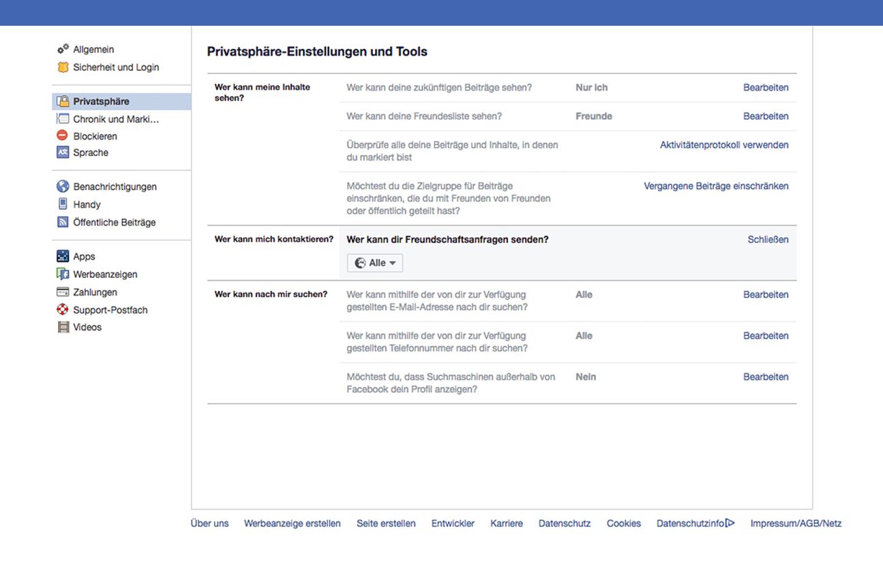Click the Werbeanzeigen sidebar icon
Image resolution: width=883 pixels, height=588 pixels.
coord(63,275)
